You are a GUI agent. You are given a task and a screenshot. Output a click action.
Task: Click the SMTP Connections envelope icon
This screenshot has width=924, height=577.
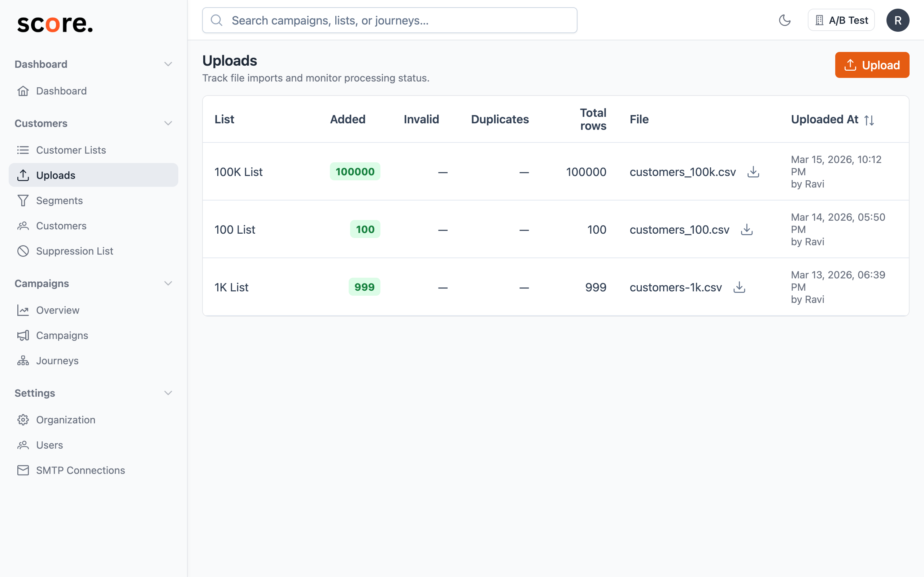(x=23, y=470)
